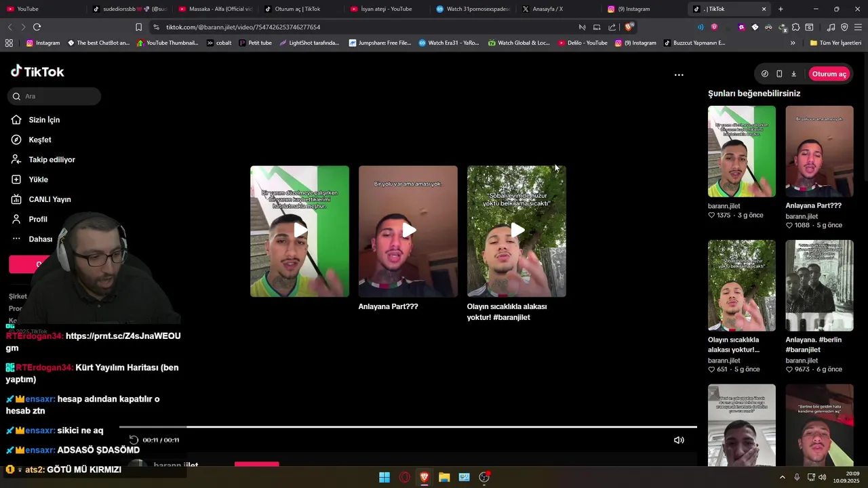This screenshot has width=868, height=488.
Task: Open the Windows Start menu
Action: pyautogui.click(x=384, y=477)
